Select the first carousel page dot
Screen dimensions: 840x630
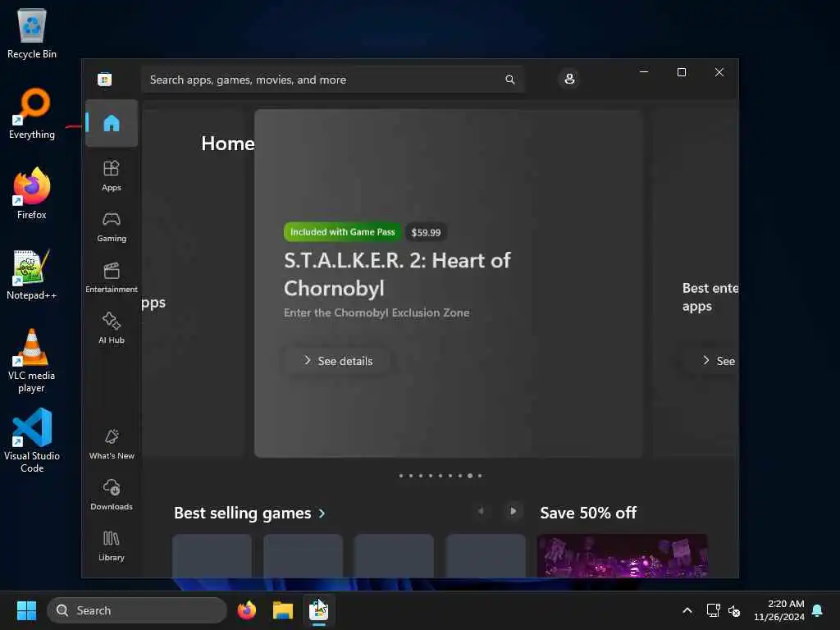pyautogui.click(x=400, y=476)
